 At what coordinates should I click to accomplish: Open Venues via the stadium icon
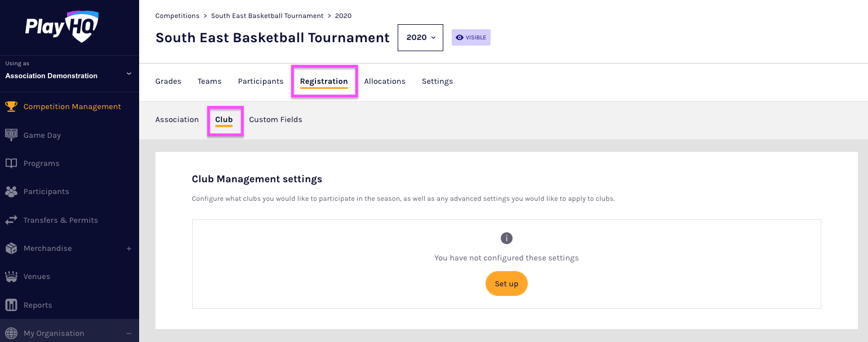tap(11, 276)
